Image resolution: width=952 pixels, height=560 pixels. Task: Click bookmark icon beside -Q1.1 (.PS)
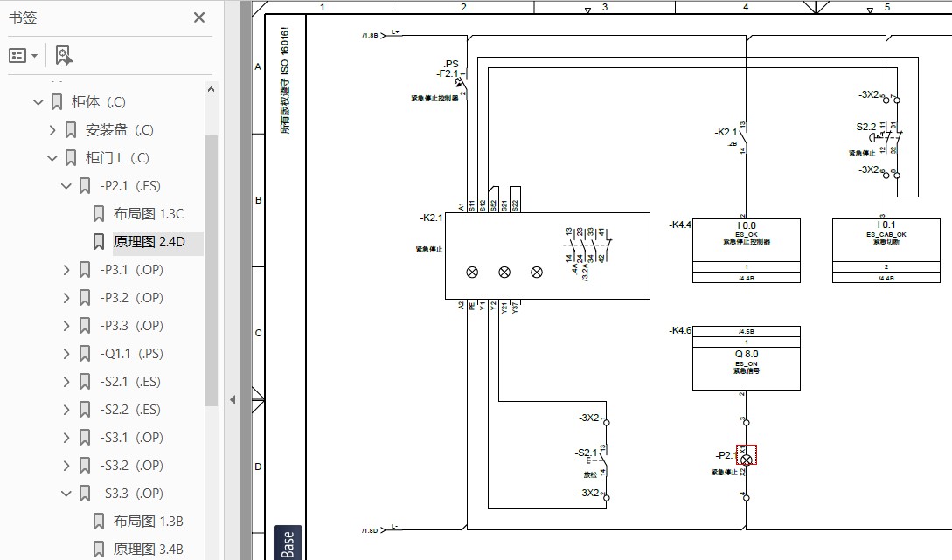click(85, 353)
